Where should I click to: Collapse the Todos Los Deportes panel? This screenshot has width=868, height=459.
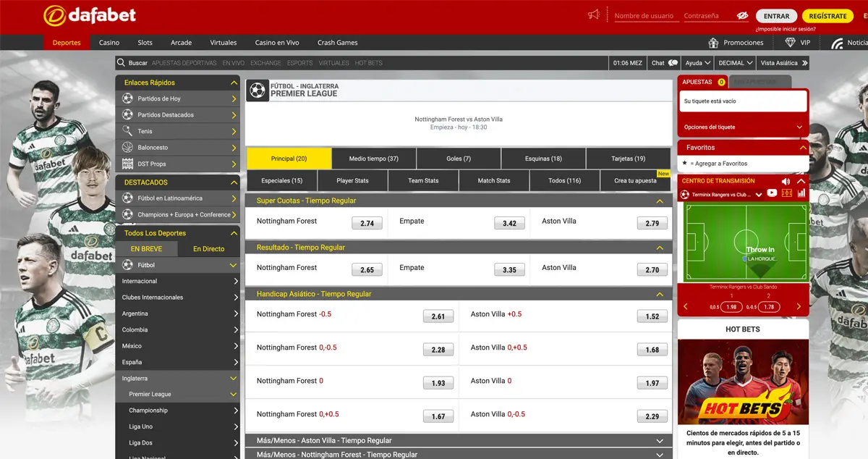tap(234, 233)
